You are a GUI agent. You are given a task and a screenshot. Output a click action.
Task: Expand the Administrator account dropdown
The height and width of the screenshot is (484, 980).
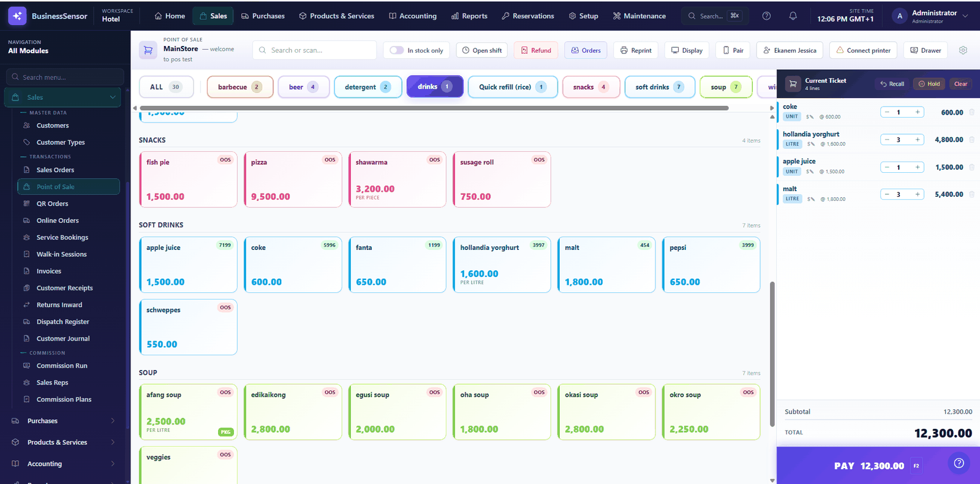[x=965, y=16]
